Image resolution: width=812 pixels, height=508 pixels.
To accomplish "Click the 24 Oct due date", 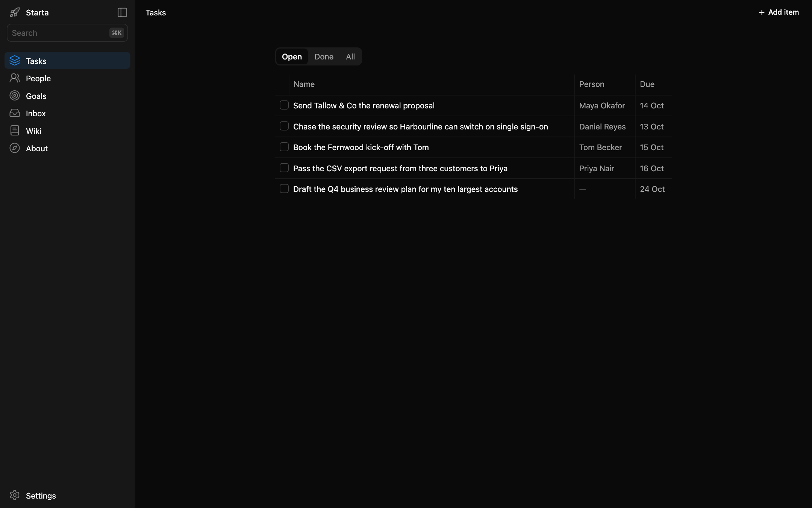I will 652,189.
